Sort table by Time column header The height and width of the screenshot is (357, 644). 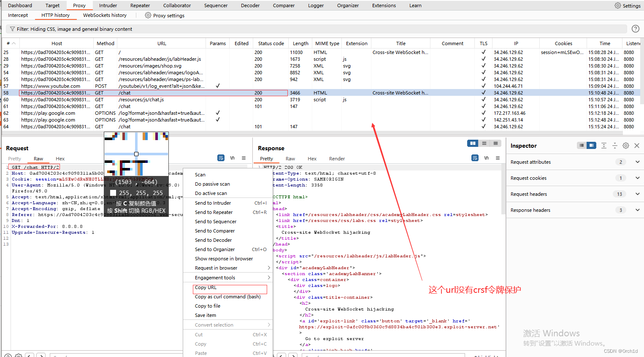[605, 43]
